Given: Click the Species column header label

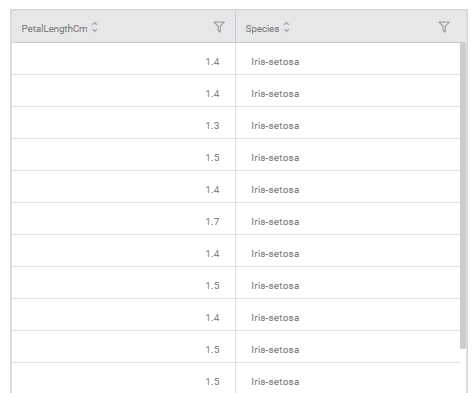Looking at the screenshot, I should click(262, 29).
